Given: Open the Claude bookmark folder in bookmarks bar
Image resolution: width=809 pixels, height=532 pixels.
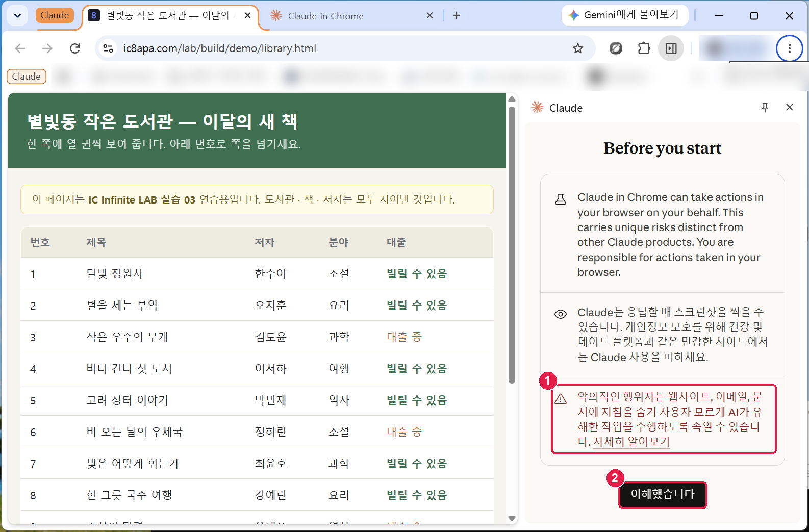Looking at the screenshot, I should 27,77.
